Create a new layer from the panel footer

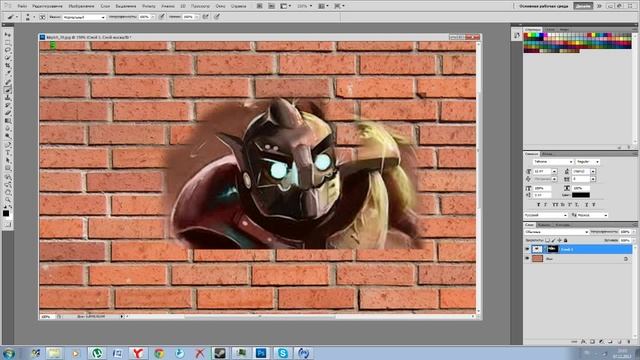tap(619, 342)
